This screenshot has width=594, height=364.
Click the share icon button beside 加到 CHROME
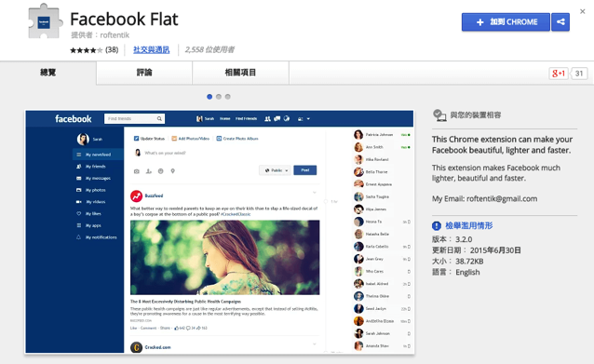[560, 22]
